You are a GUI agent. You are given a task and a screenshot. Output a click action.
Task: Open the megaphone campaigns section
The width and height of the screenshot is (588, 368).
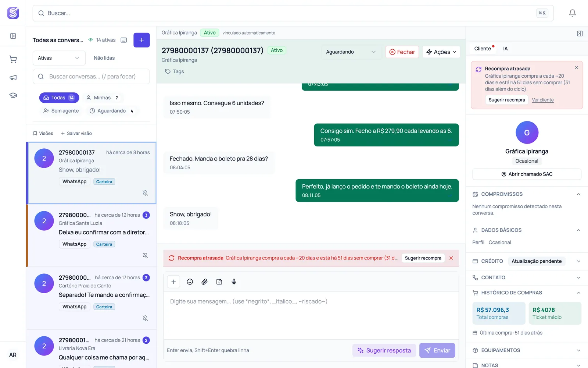click(13, 77)
